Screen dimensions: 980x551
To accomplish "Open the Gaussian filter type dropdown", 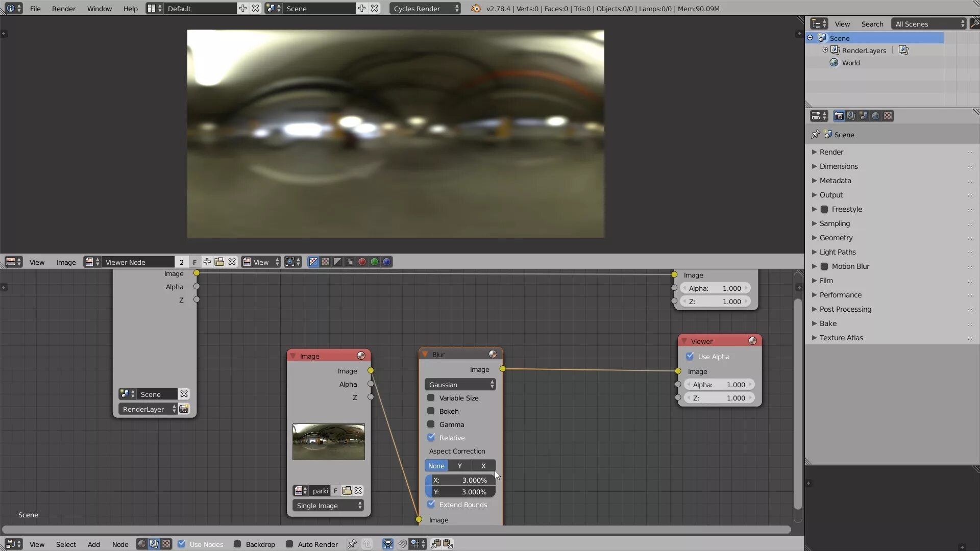I will 460,385.
